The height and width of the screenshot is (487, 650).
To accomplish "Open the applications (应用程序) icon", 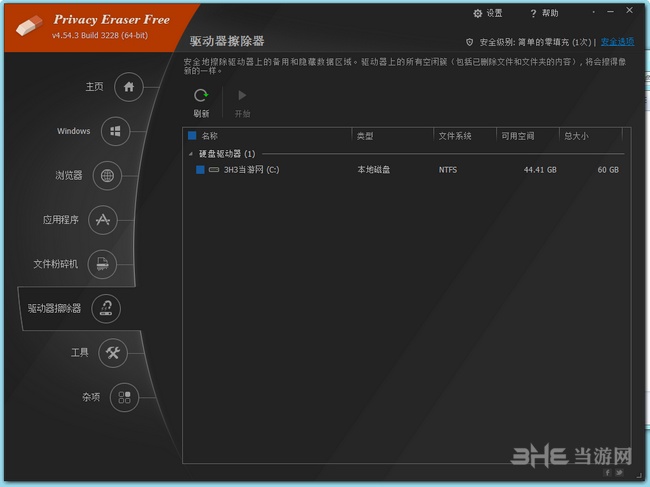I will [103, 220].
